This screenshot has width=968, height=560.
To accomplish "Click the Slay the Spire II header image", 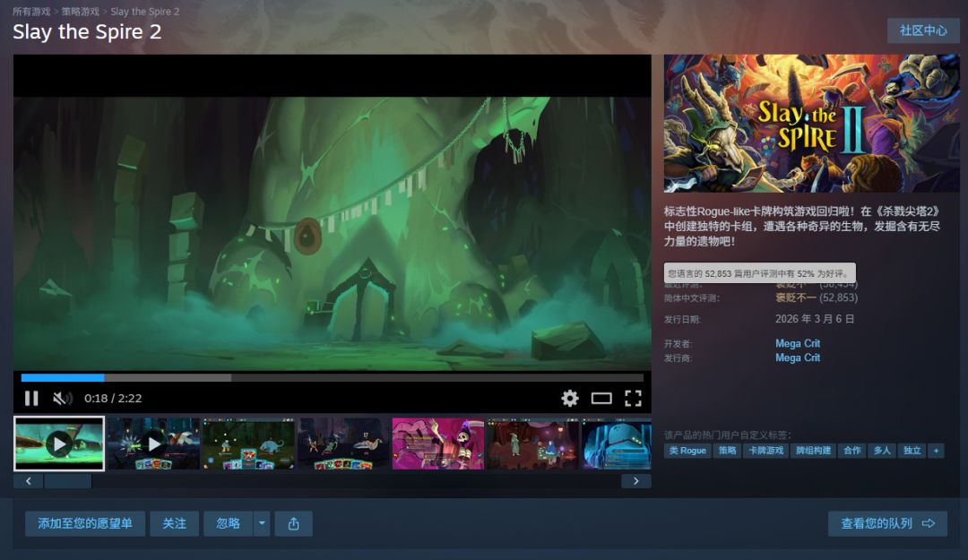I will click(812, 124).
